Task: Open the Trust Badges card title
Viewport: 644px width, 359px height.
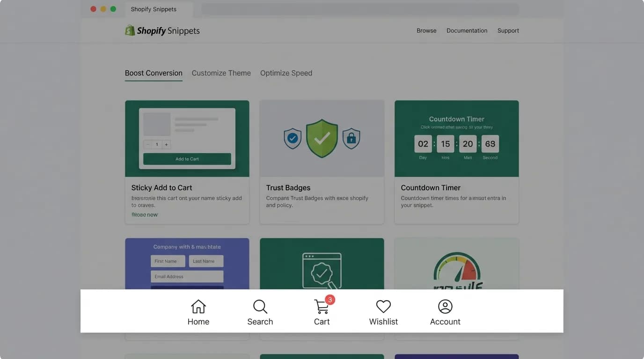Action: pyautogui.click(x=288, y=188)
